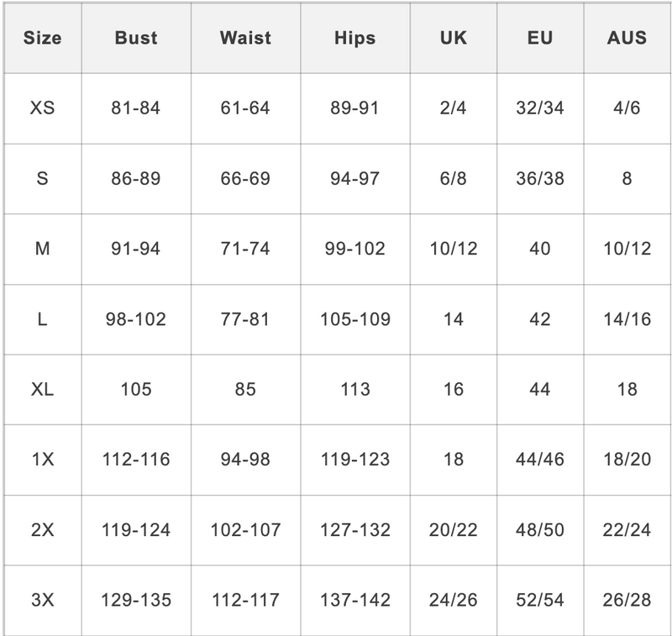
Task: Click the 2X size row label
Action: (42, 530)
